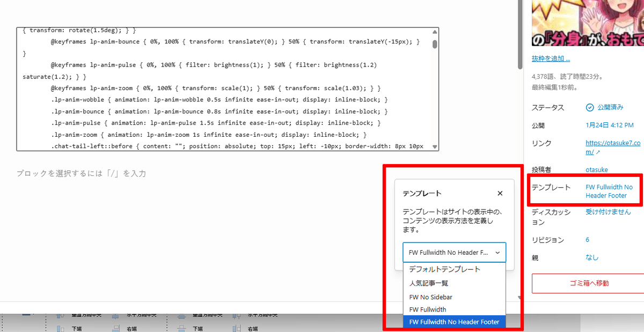Click the code line .lp-anim-zoom { animation
Image resolution: width=644 pixels, height=332 pixels.
pyautogui.click(x=208, y=135)
